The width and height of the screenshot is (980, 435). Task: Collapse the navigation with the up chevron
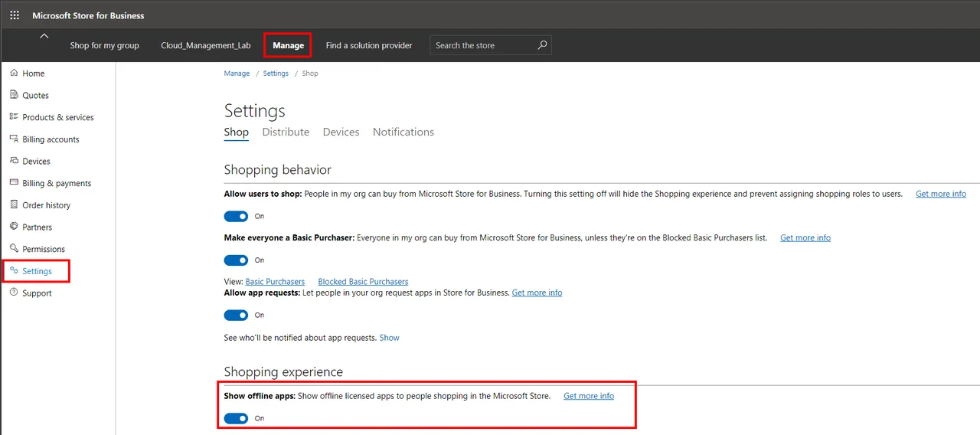[x=44, y=36]
